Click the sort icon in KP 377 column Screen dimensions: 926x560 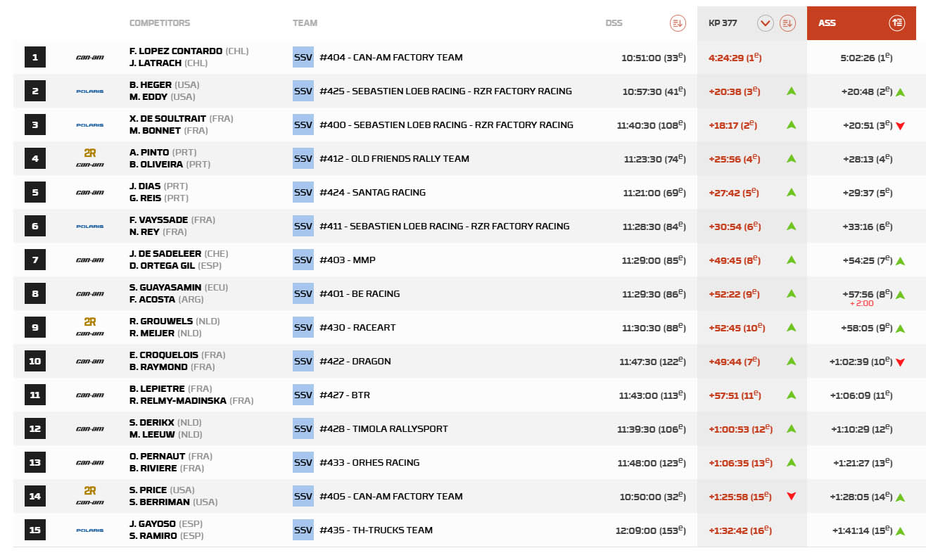tap(787, 23)
